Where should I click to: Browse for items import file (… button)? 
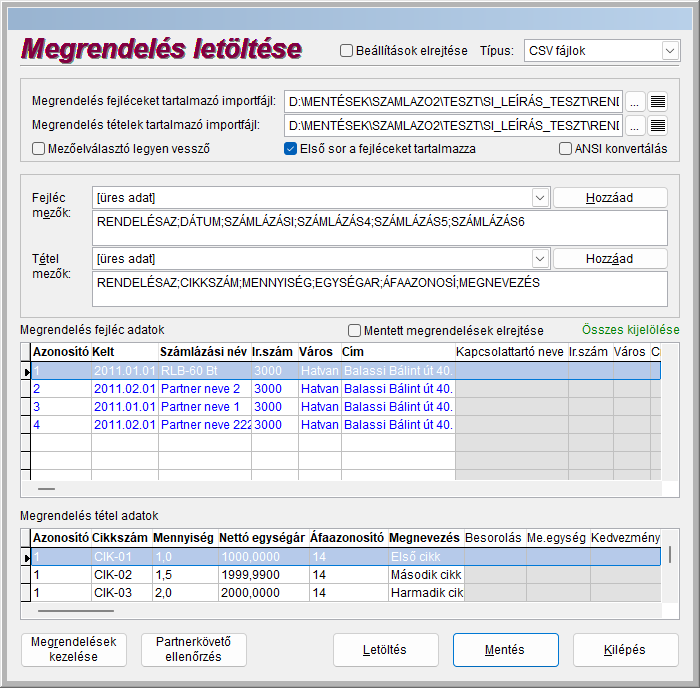coord(634,126)
